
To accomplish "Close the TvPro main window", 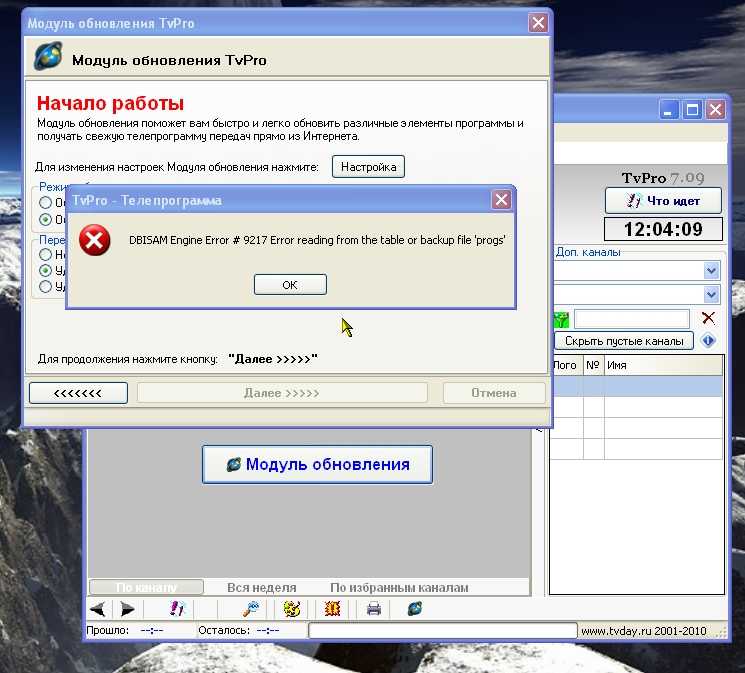I will point(716,110).
